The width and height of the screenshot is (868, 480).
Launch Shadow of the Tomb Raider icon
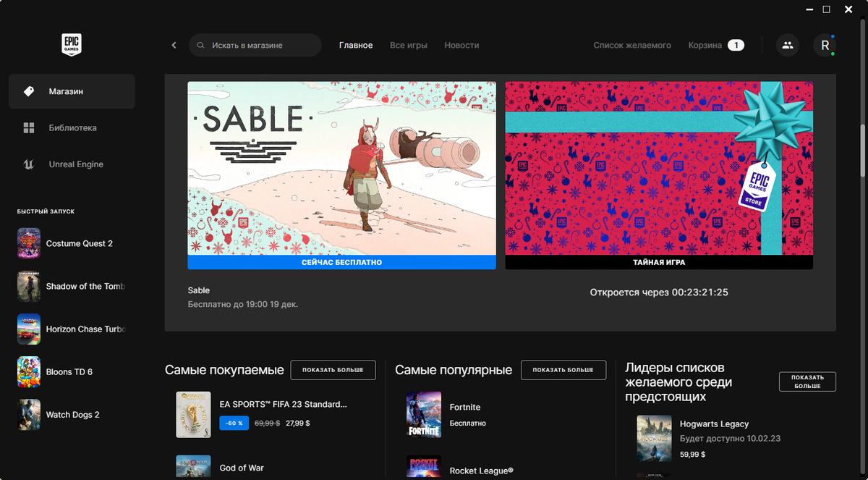pos(29,286)
